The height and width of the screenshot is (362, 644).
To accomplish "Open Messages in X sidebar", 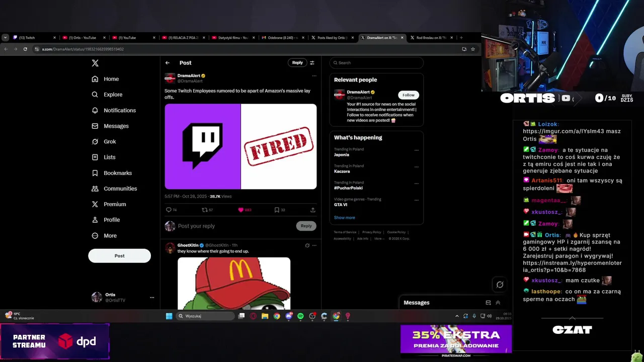I will click(110, 126).
